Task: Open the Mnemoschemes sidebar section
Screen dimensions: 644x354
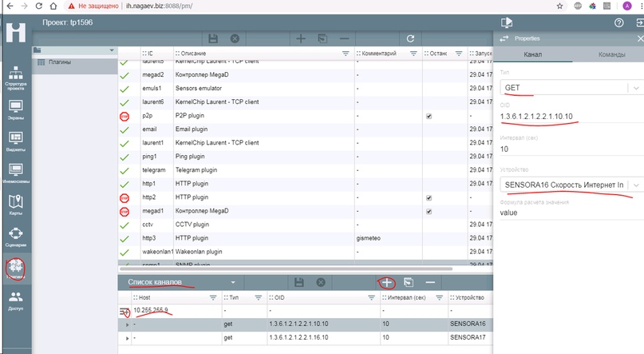Action: pyautogui.click(x=16, y=173)
